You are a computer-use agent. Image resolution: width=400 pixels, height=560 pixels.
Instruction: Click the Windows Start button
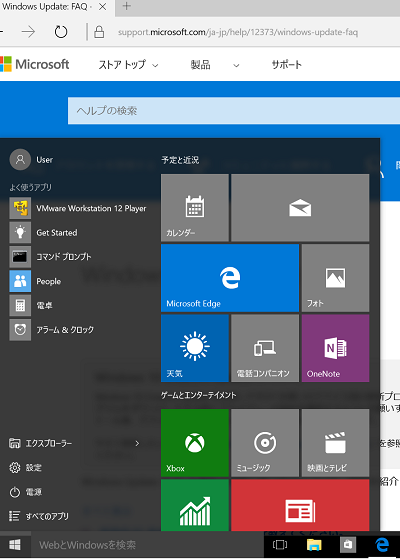[x=15, y=545]
